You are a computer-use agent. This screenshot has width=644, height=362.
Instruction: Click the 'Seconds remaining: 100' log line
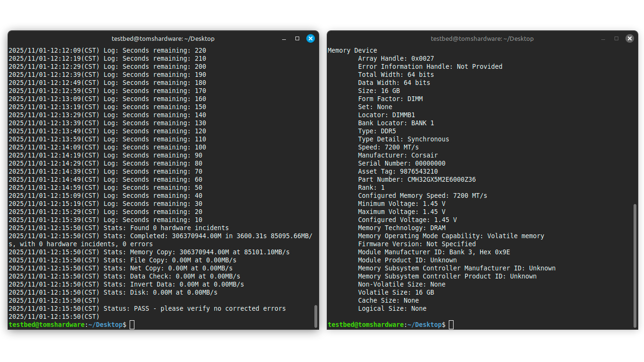[107, 147]
